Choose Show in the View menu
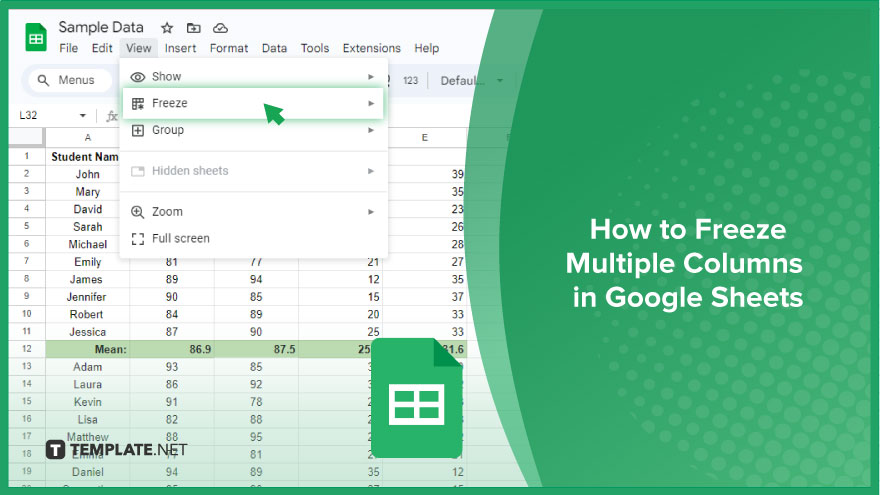Image resolution: width=880 pixels, height=495 pixels. (x=253, y=76)
